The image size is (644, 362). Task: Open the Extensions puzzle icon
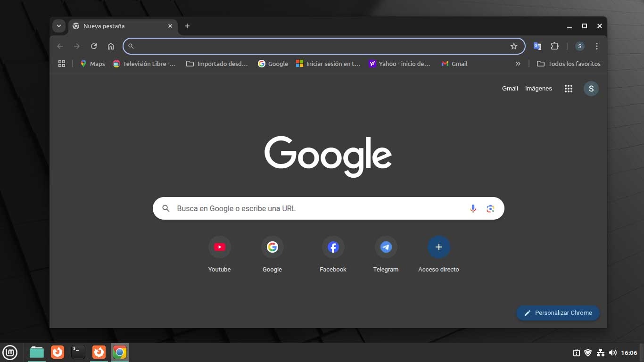click(x=555, y=46)
